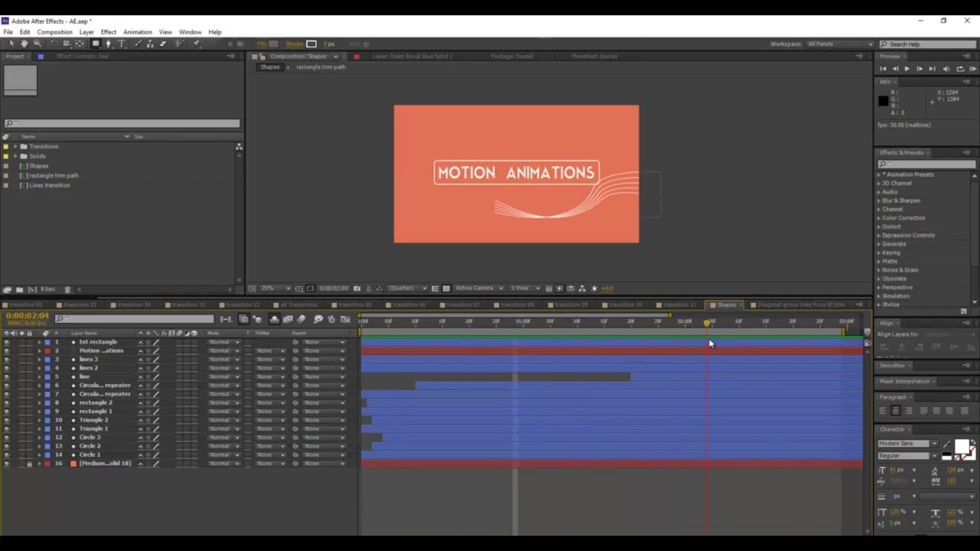Image resolution: width=980 pixels, height=551 pixels.
Task: Click the Fill color swatch
Action: pyautogui.click(x=273, y=44)
